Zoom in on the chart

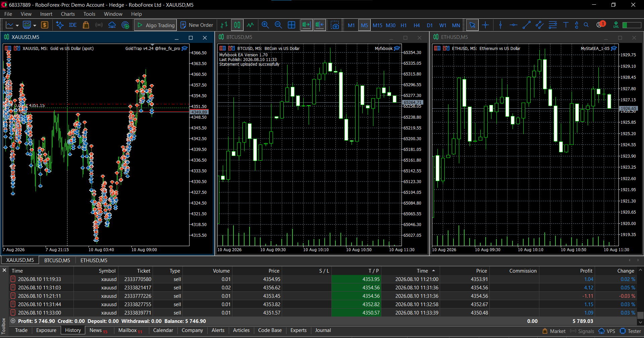[265, 25]
